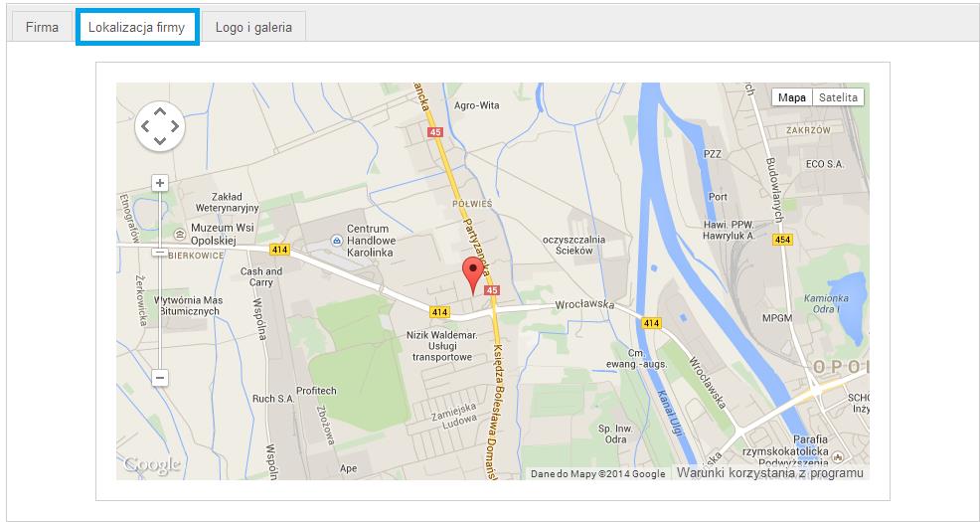
Task: Open the Logo i galeria tab
Action: (253, 27)
